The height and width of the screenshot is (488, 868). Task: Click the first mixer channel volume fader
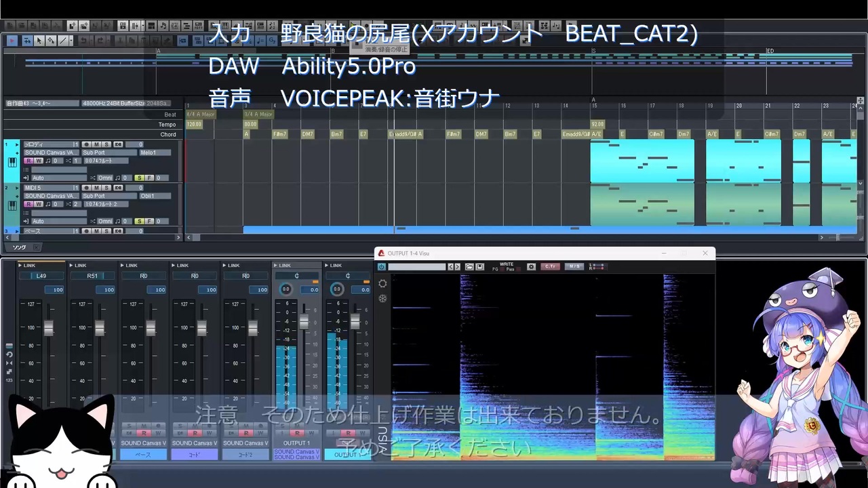[x=48, y=328]
